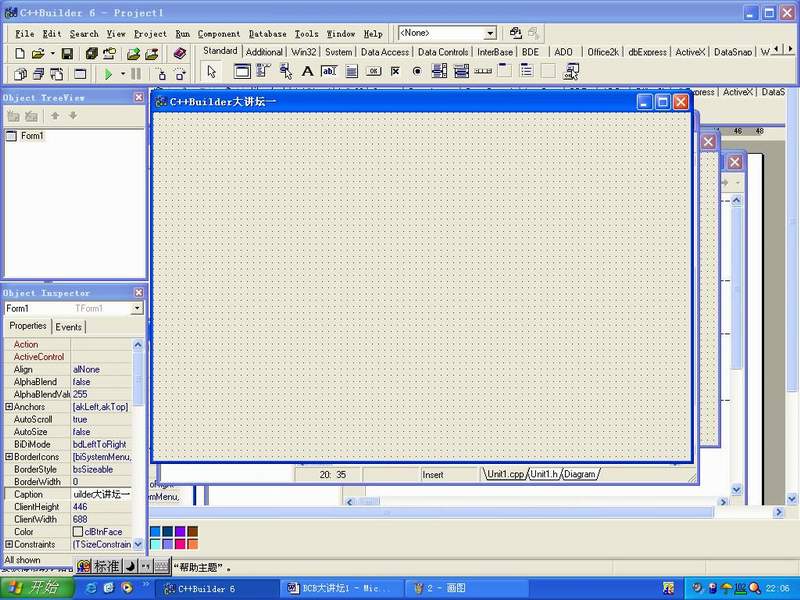
Task: Click the New Form toolbar icon
Action: coord(80,74)
